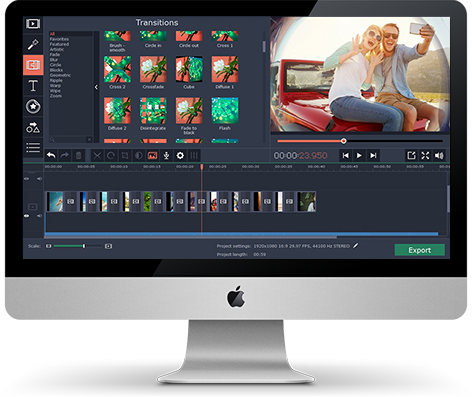472x397 pixels.
Task: Select the Circle category
Action: (55, 65)
